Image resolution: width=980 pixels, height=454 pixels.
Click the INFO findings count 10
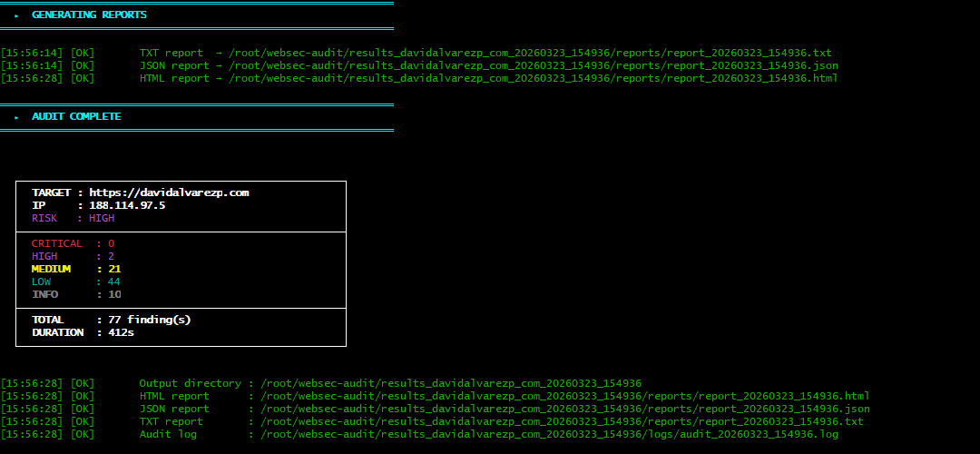(x=114, y=294)
